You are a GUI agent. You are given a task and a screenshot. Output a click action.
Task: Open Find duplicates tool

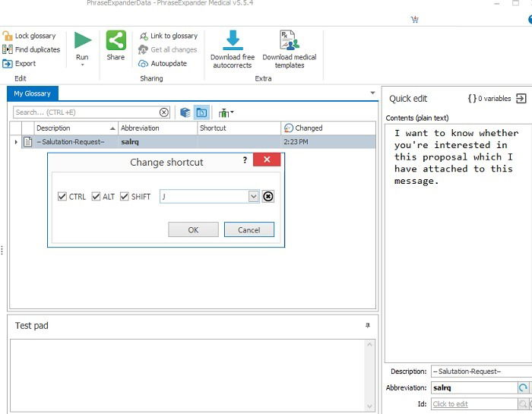point(31,49)
